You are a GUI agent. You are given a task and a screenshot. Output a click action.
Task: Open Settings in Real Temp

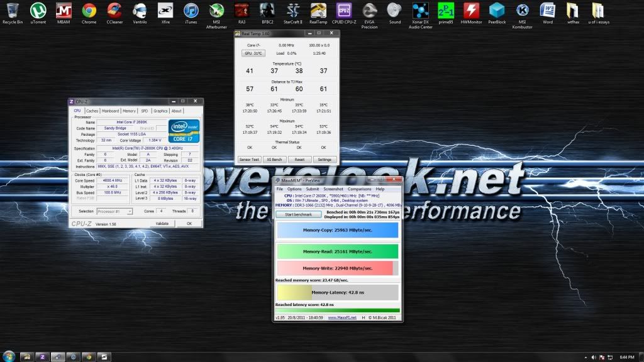(325, 159)
